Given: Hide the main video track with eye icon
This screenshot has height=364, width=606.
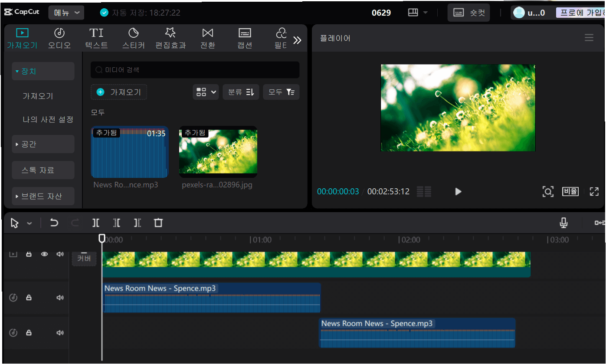Looking at the screenshot, I should coord(44,255).
